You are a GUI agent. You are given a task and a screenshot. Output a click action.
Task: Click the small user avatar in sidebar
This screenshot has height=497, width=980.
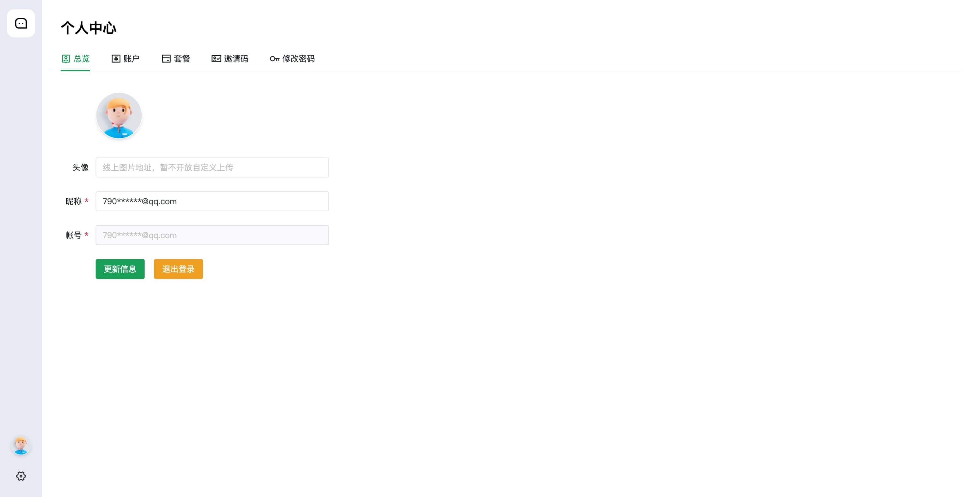(21, 445)
